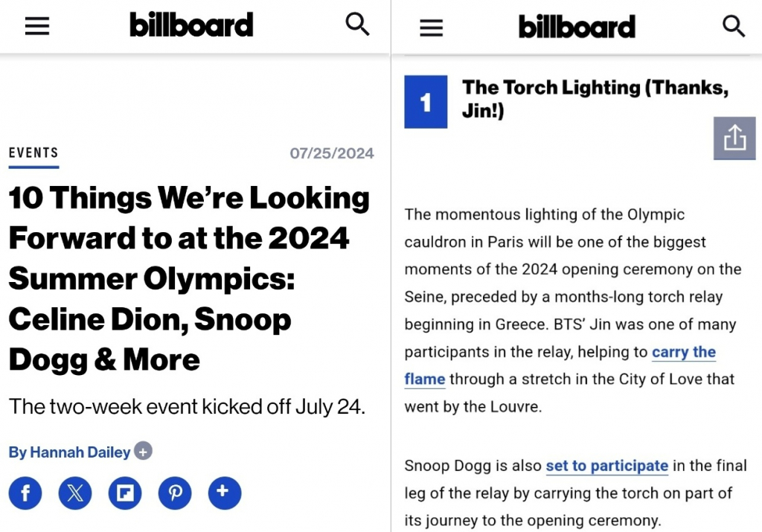Open the "set to participate" link
The width and height of the screenshot is (762, 532).
coord(606,466)
